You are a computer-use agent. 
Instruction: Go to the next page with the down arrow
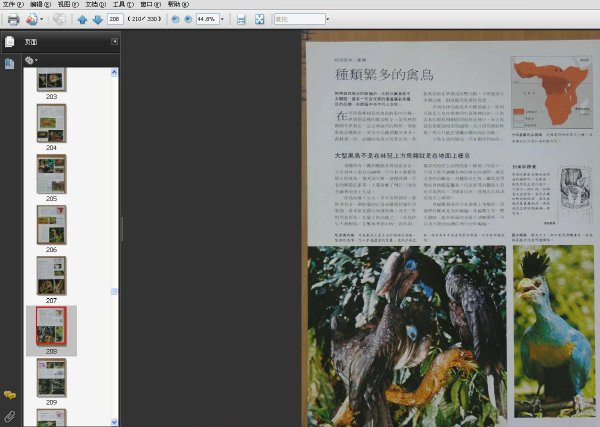pos(98,20)
